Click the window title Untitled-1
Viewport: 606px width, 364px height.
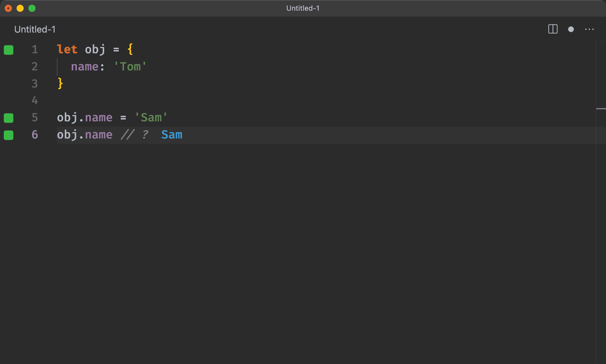coord(303,8)
